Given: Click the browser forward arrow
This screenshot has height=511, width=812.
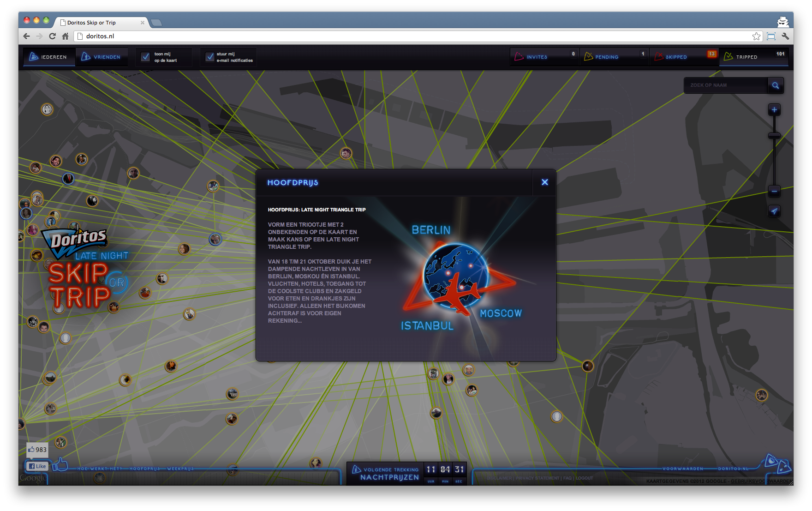Looking at the screenshot, I should click(x=39, y=36).
